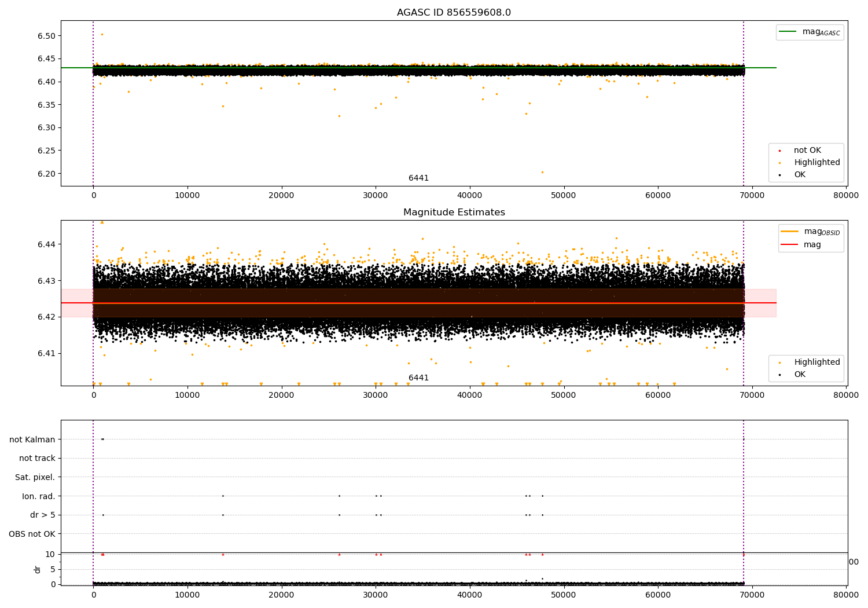The width and height of the screenshot is (868, 608).
Task: Click the 6.50 y-axis tick label
Action: 46,36
